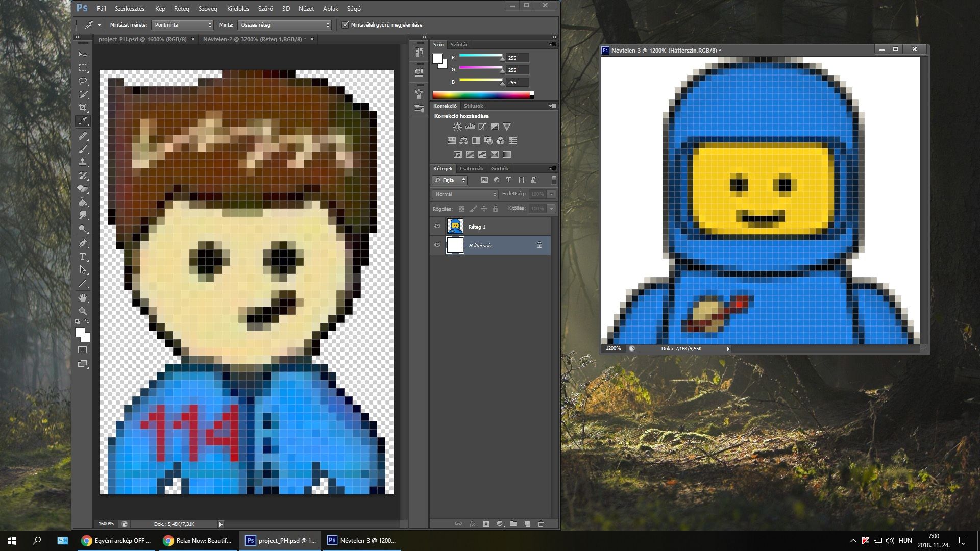Change screen mode icon in toolbox
The image size is (980, 551).
click(83, 364)
